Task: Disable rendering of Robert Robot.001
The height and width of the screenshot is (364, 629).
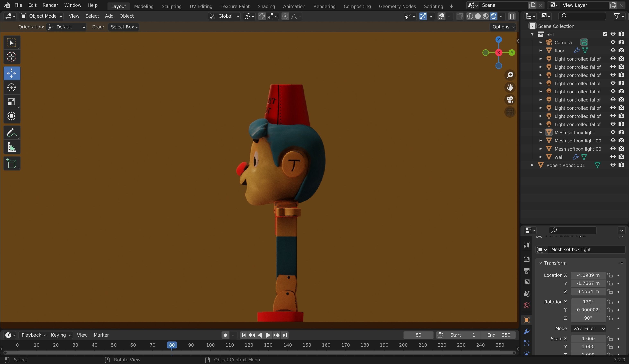Action: click(621, 165)
